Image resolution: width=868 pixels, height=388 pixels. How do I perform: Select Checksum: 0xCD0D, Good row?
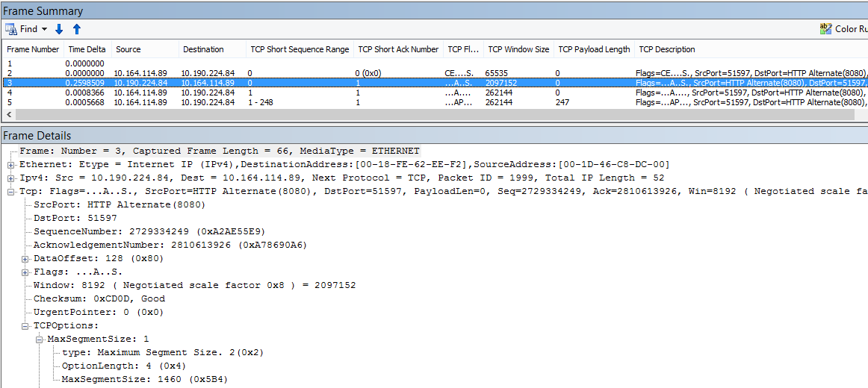pos(99,299)
